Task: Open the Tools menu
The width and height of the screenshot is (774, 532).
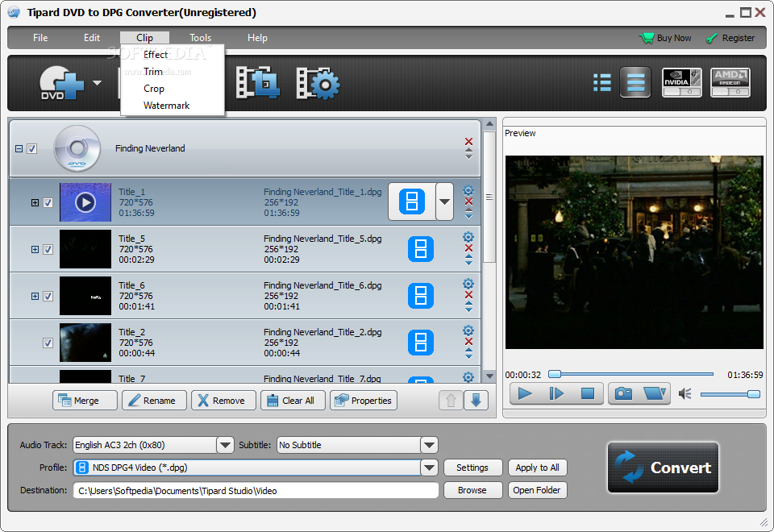Action: (x=201, y=38)
